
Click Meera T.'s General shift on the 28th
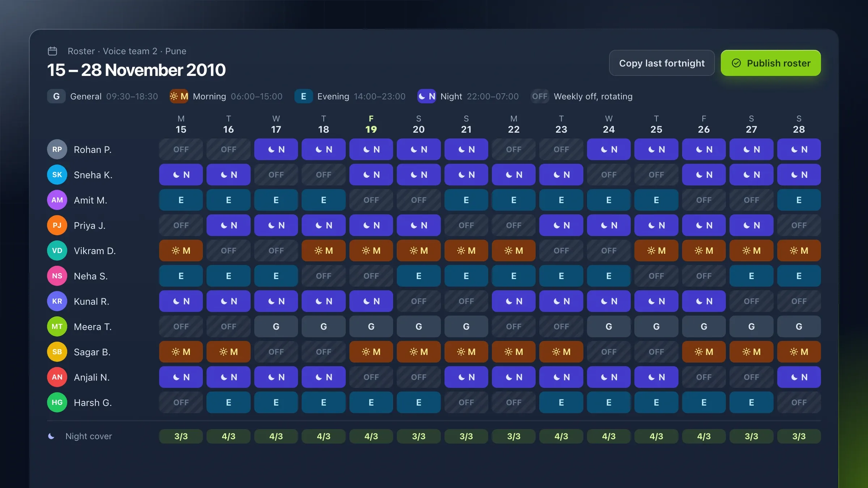pos(799,326)
